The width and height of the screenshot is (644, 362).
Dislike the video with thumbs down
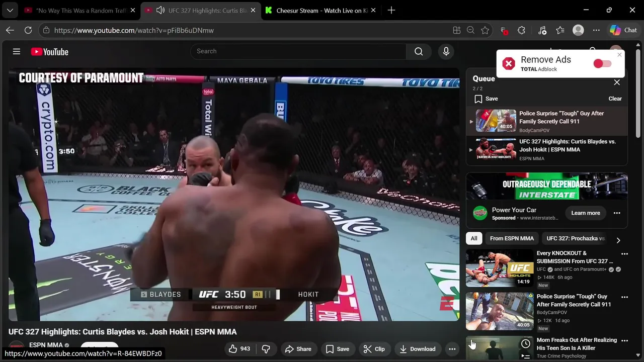point(266,349)
